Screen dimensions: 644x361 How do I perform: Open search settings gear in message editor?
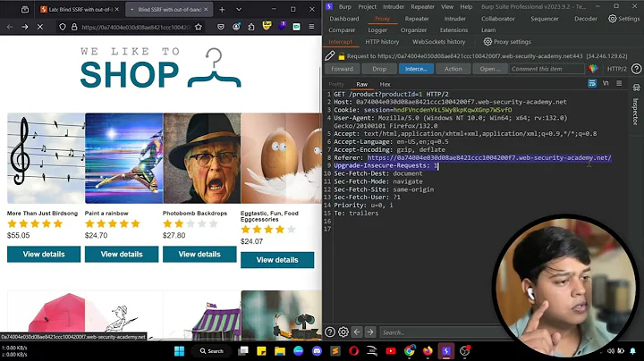(x=343, y=332)
